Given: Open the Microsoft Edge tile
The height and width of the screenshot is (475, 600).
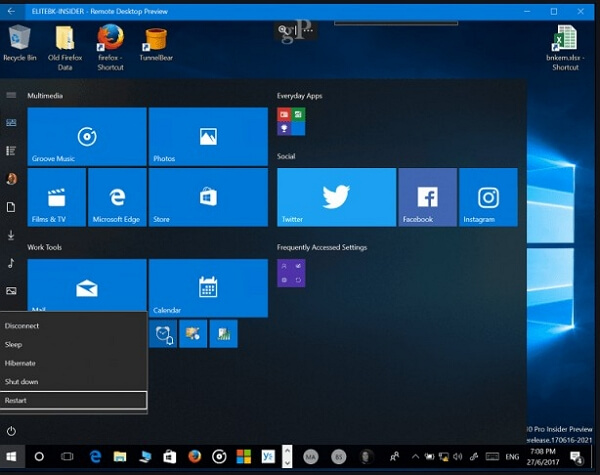Looking at the screenshot, I should 117,197.
